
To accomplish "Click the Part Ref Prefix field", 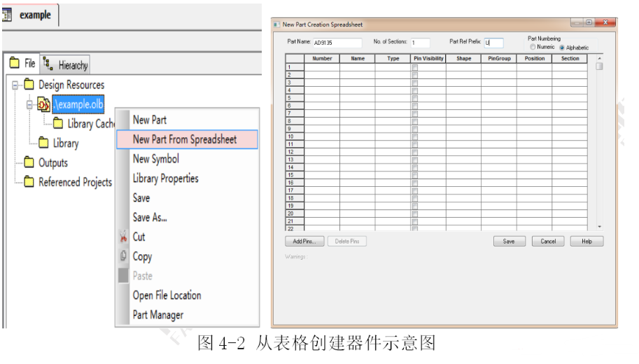I will tap(493, 43).
